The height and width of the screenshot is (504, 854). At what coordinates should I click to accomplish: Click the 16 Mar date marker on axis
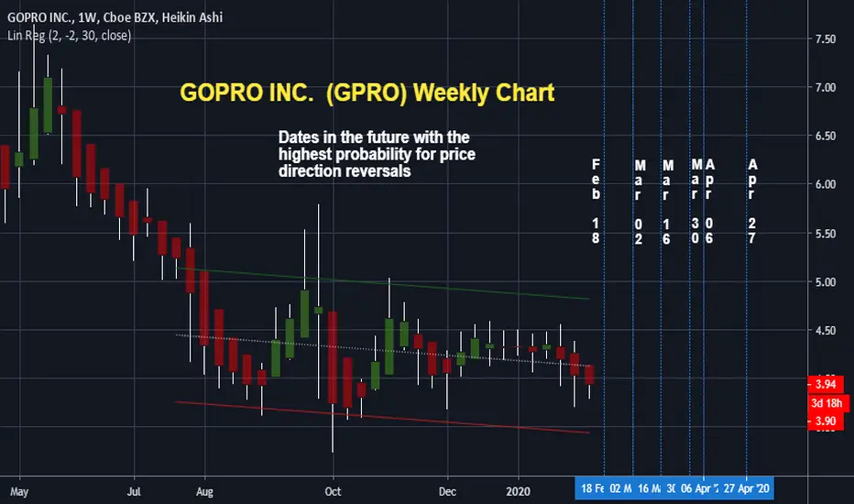tap(650, 488)
